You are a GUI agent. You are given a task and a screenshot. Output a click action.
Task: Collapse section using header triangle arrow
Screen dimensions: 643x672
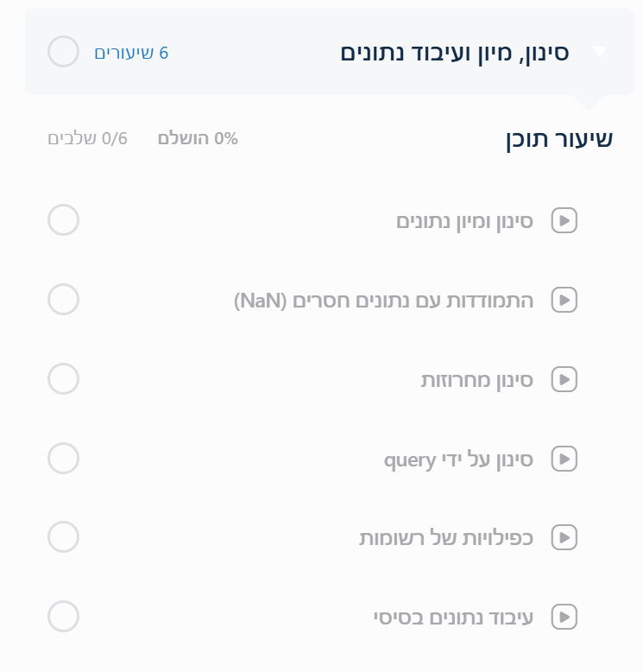(600, 52)
